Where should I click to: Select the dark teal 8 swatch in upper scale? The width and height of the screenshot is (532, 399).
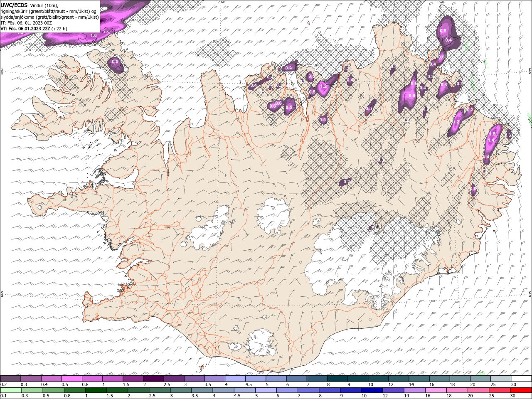[x=337, y=379]
